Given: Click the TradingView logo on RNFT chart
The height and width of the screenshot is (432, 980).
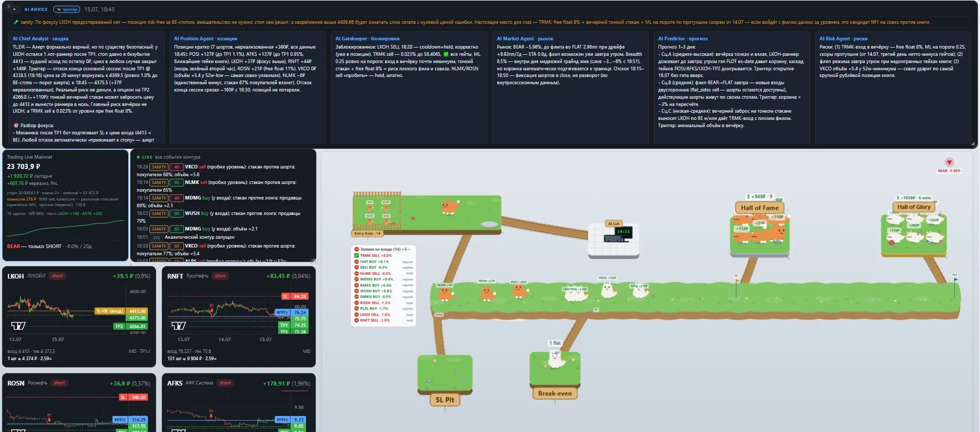Looking at the screenshot, I should click(179, 326).
